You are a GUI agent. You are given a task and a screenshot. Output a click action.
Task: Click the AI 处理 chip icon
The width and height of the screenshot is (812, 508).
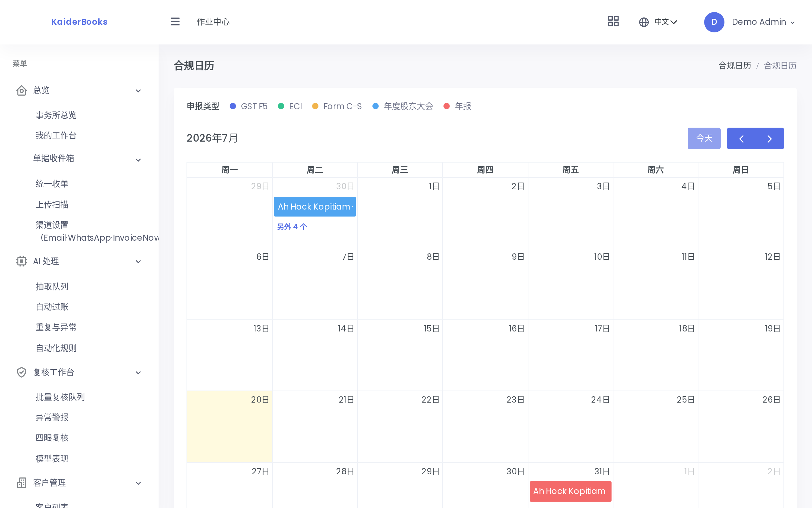(x=22, y=261)
